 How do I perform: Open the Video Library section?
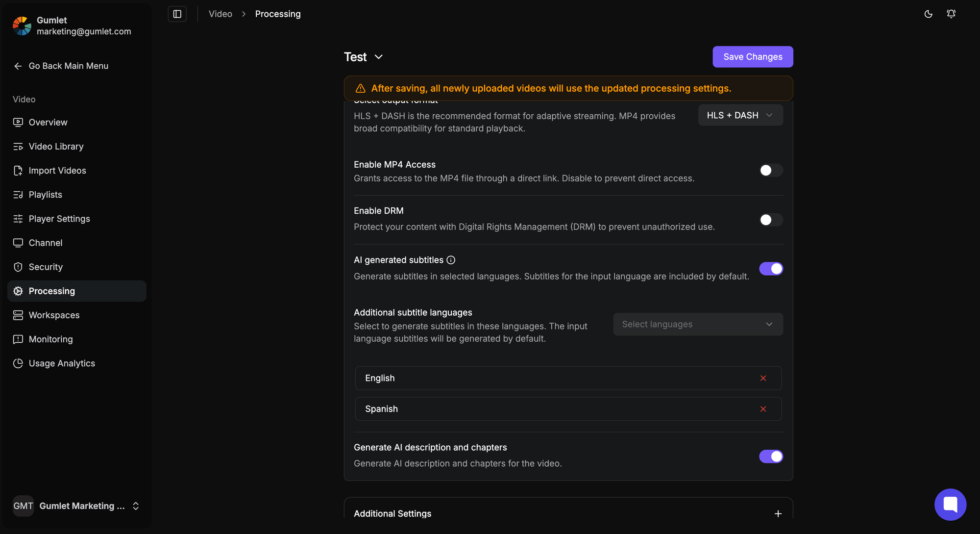(x=55, y=146)
